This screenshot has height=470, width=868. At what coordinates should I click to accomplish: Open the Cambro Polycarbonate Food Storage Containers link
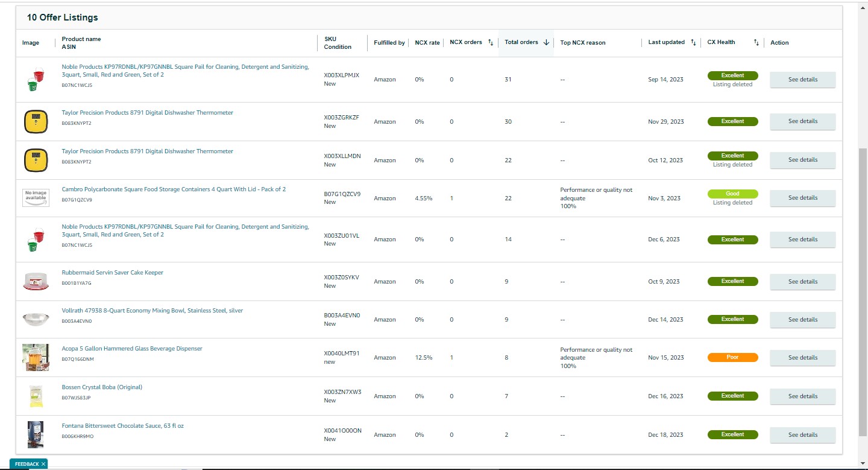click(174, 189)
